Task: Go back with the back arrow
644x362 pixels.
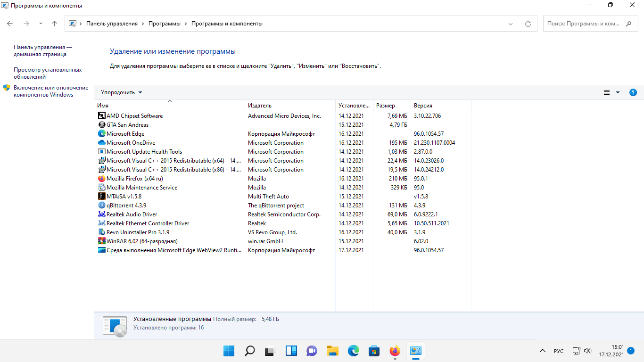Action: [x=10, y=24]
